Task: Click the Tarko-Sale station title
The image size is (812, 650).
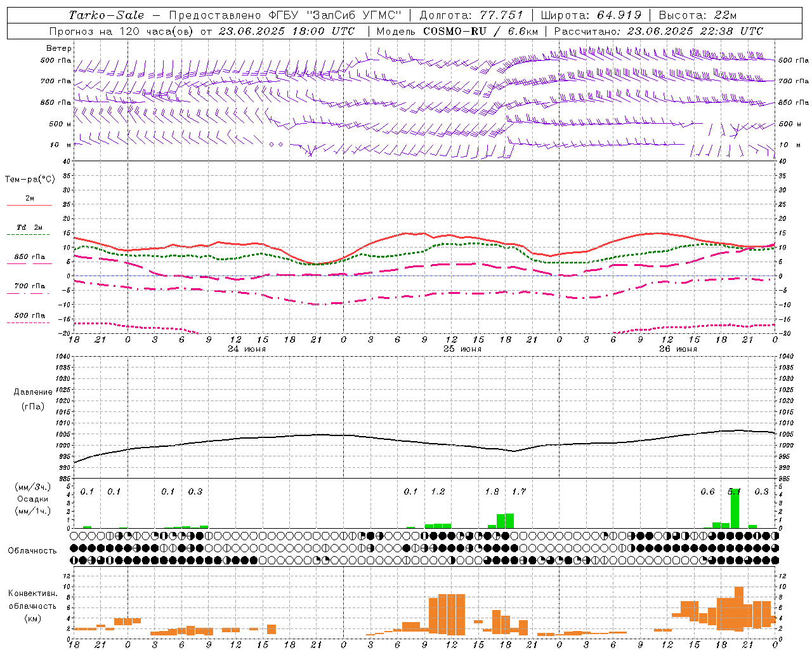Action: 107,15
